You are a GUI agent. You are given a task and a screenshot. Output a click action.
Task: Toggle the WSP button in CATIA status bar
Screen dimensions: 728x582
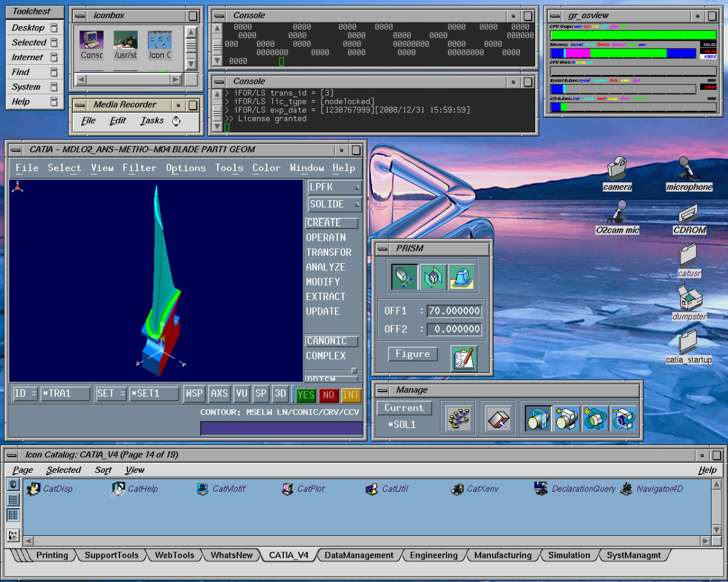coord(194,394)
